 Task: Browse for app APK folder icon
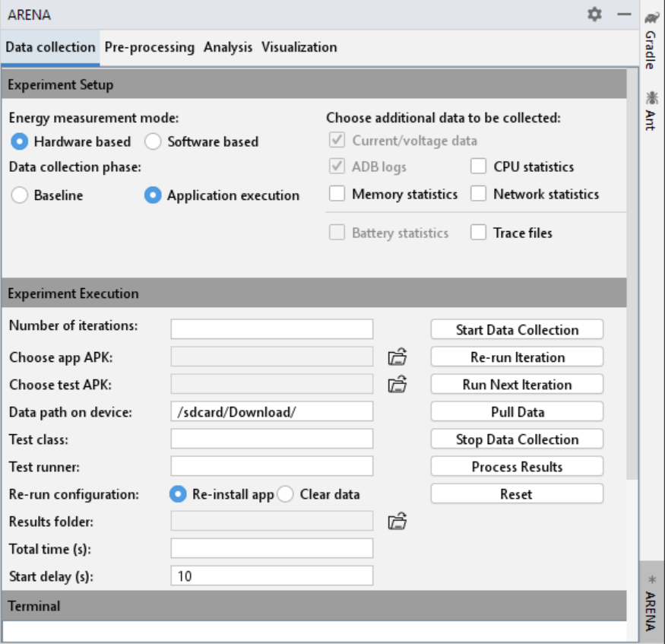(397, 357)
